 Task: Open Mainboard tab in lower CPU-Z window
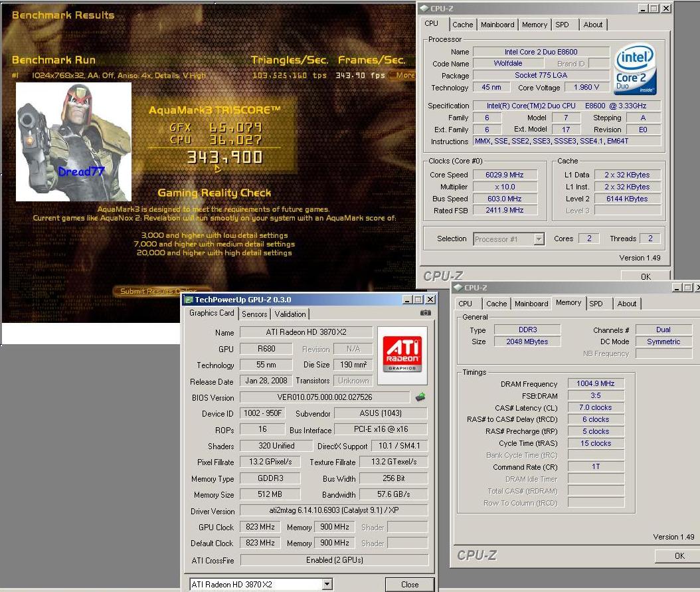click(531, 304)
